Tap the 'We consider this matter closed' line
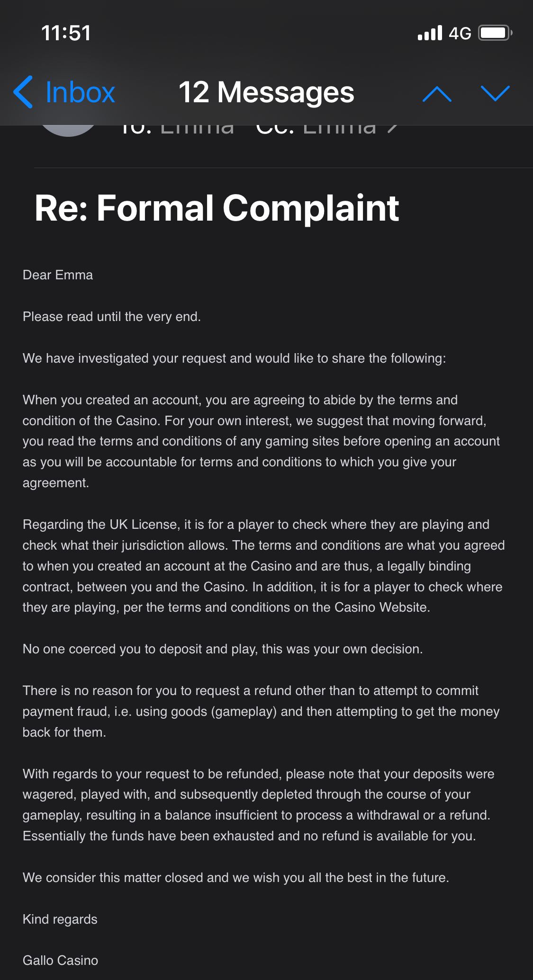Screen dimensions: 533x980 coord(236,877)
